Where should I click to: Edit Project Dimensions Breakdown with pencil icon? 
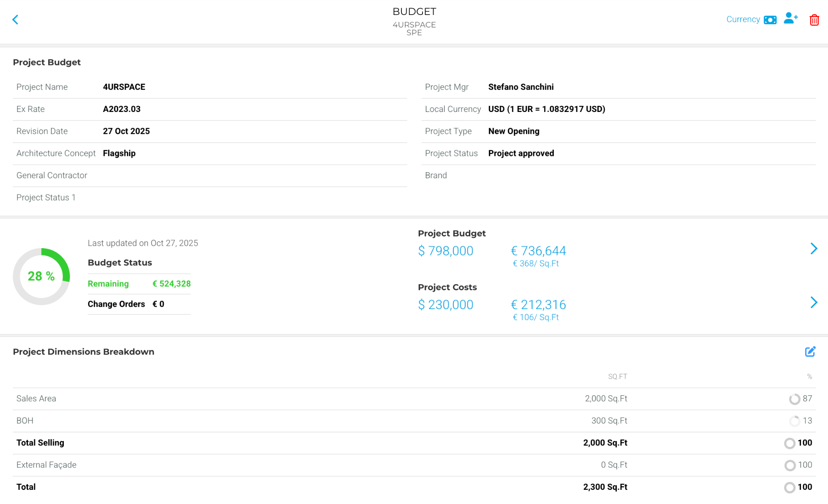(x=810, y=352)
